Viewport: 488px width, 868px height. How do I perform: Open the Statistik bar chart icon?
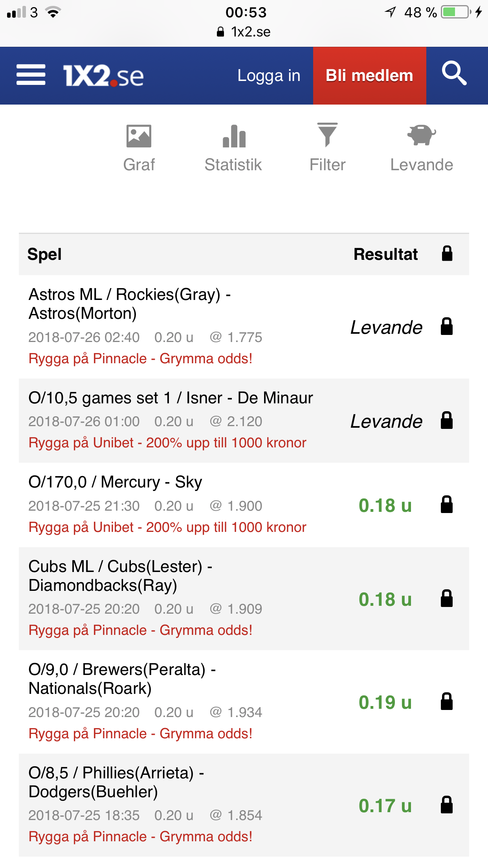click(234, 136)
